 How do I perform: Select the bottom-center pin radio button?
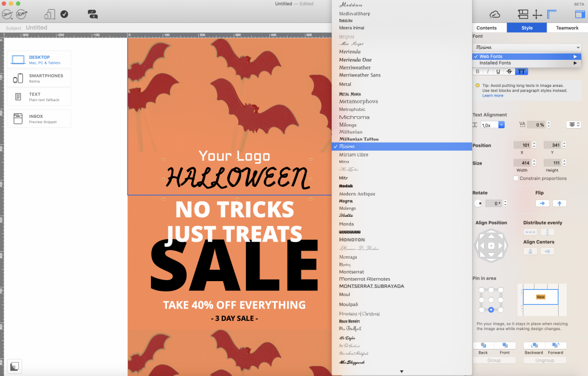point(491,310)
